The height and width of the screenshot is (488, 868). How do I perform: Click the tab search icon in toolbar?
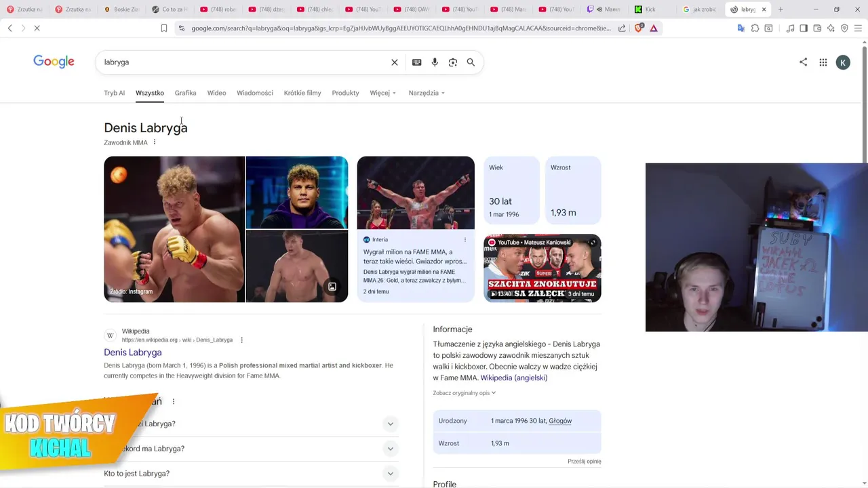768,28
